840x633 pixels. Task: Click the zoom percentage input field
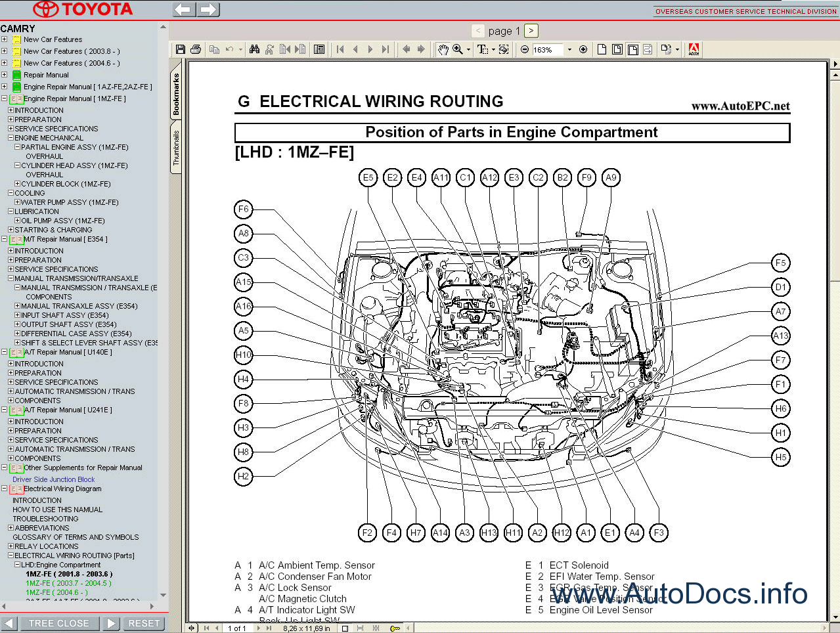[x=547, y=49]
